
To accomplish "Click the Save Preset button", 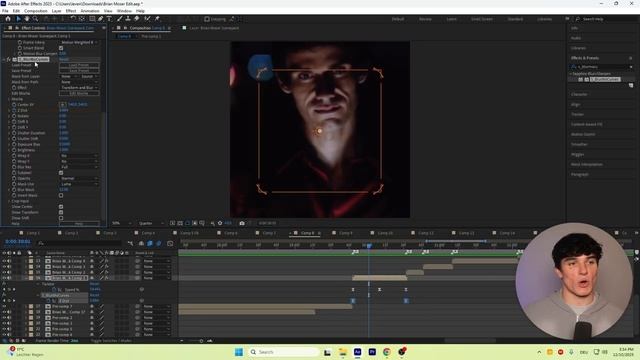I will coord(79,71).
